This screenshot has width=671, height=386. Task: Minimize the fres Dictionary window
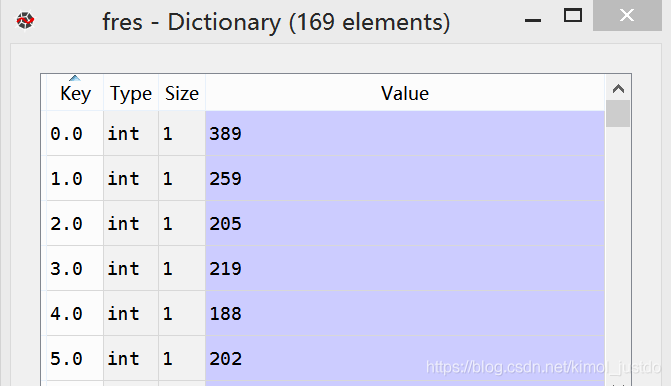[533, 20]
